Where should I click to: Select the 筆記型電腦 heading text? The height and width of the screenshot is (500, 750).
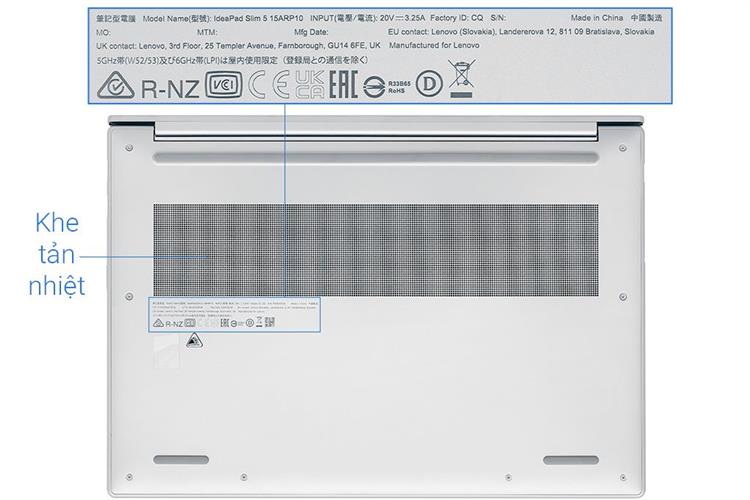[x=116, y=19]
